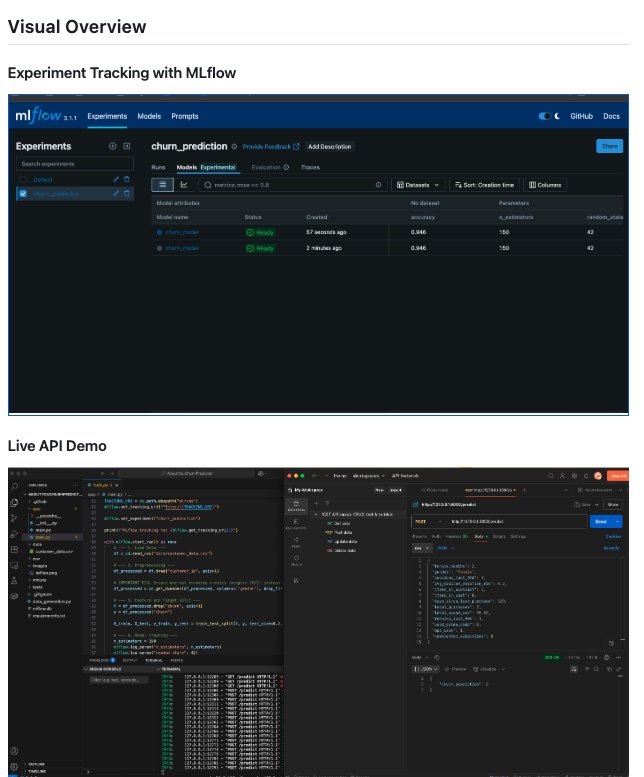Click the info icon beside churn_prediction title
This screenshot has width=644, height=777.
tap(234, 147)
